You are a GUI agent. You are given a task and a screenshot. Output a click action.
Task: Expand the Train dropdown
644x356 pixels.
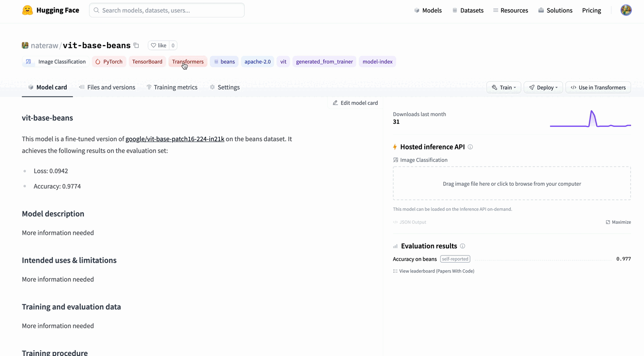504,88
